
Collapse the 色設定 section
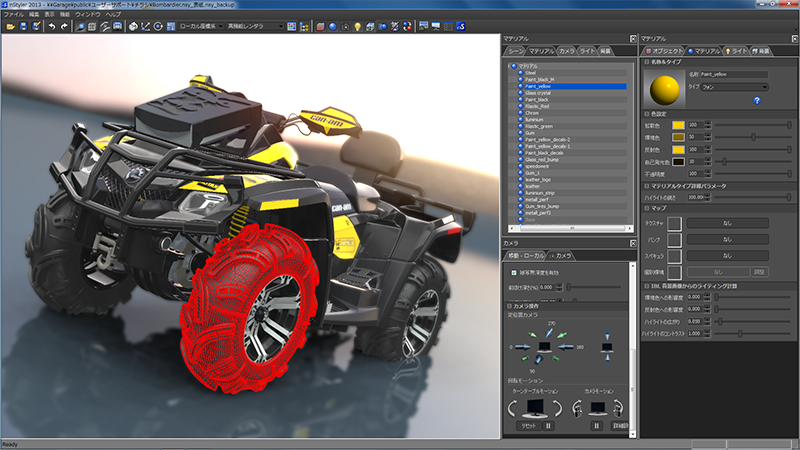tap(646, 113)
